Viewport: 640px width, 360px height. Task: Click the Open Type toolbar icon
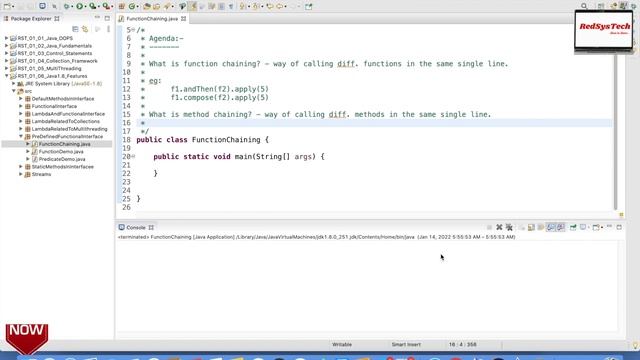tap(147, 6)
